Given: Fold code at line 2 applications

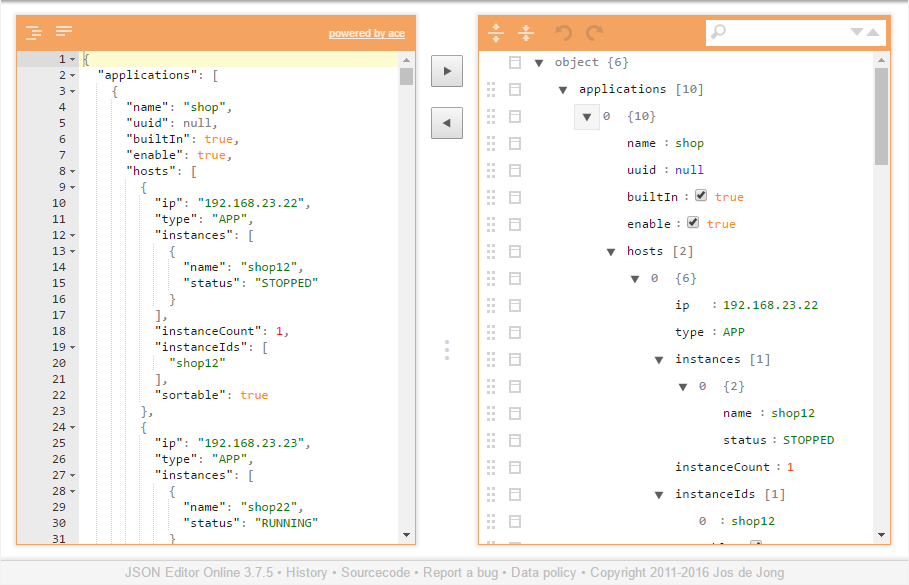Looking at the screenshot, I should click(x=72, y=75).
